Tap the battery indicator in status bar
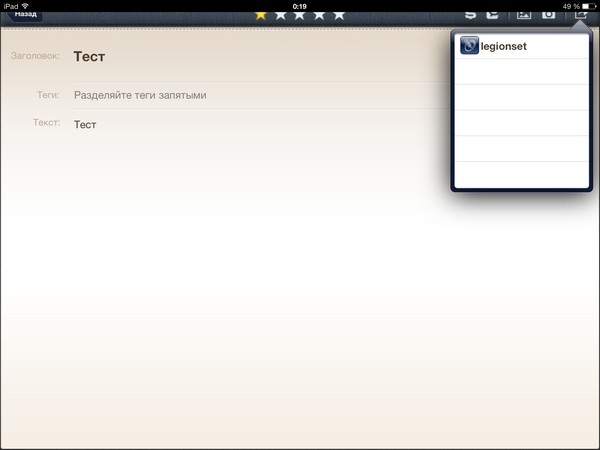This screenshot has width=600, height=450. click(x=585, y=5)
